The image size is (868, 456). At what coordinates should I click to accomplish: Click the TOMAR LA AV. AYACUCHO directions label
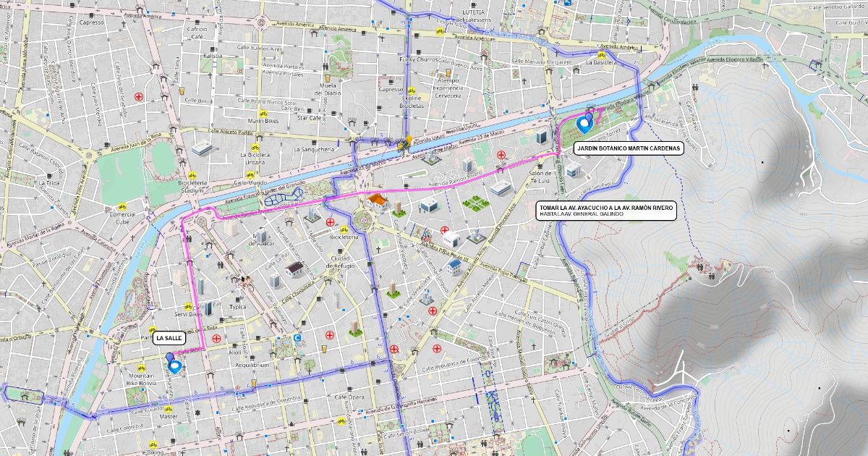tap(606, 211)
